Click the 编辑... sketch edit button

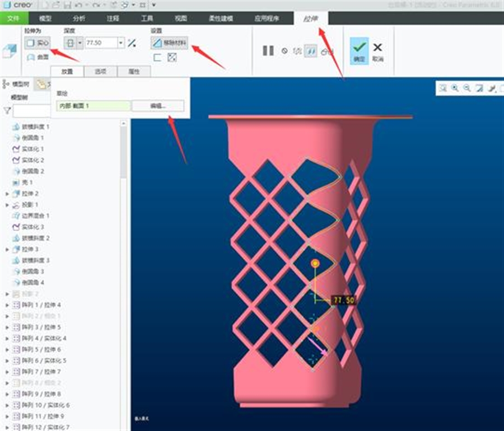[x=158, y=106]
